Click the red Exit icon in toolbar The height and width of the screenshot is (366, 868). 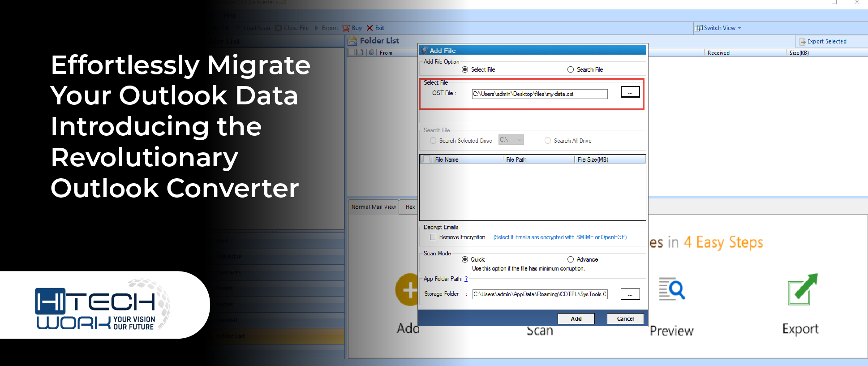pyautogui.click(x=370, y=28)
